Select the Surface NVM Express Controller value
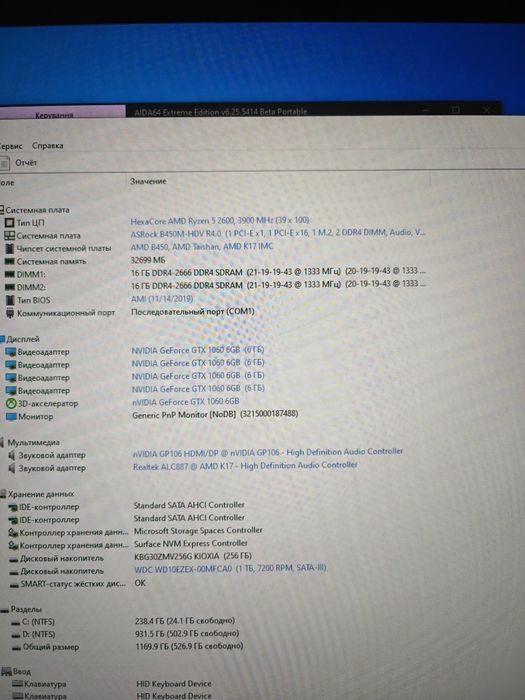The width and height of the screenshot is (525, 700). click(x=191, y=543)
